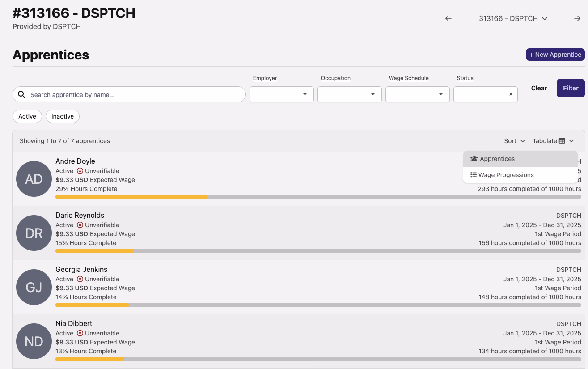The image size is (588, 369).
Task: Open Dario Reynolds' apprentice record
Action: [80, 215]
